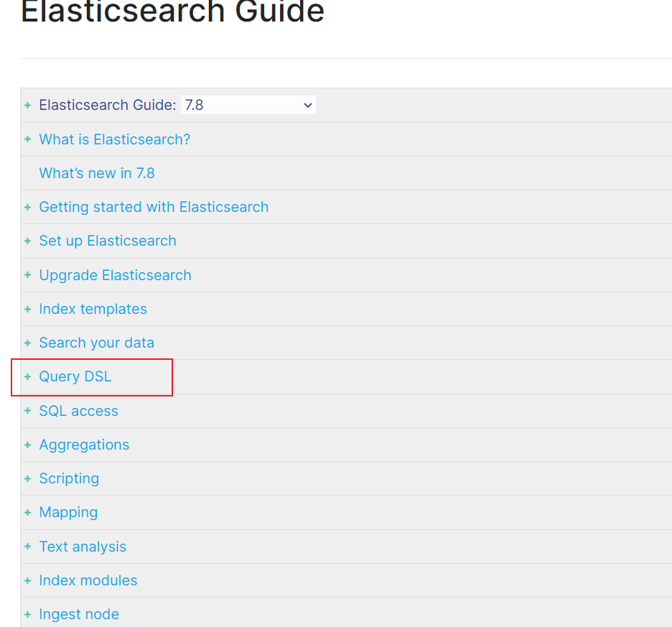Open the What's new in 7.8 link
This screenshot has width=672, height=627.
click(96, 173)
